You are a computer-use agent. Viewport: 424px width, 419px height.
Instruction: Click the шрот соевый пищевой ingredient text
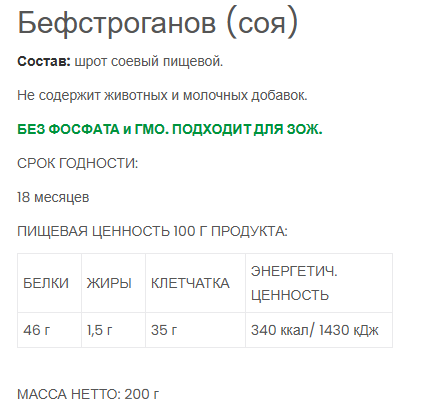[149, 62]
